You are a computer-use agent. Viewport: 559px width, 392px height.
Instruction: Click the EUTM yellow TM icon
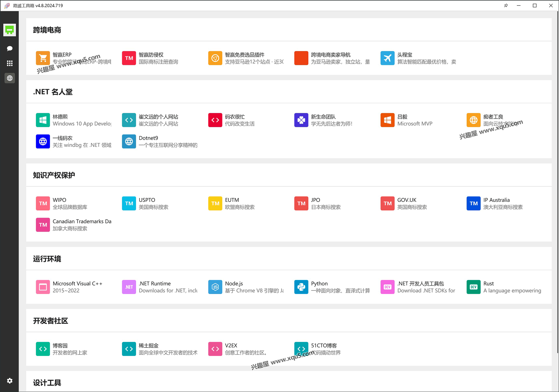215,203
